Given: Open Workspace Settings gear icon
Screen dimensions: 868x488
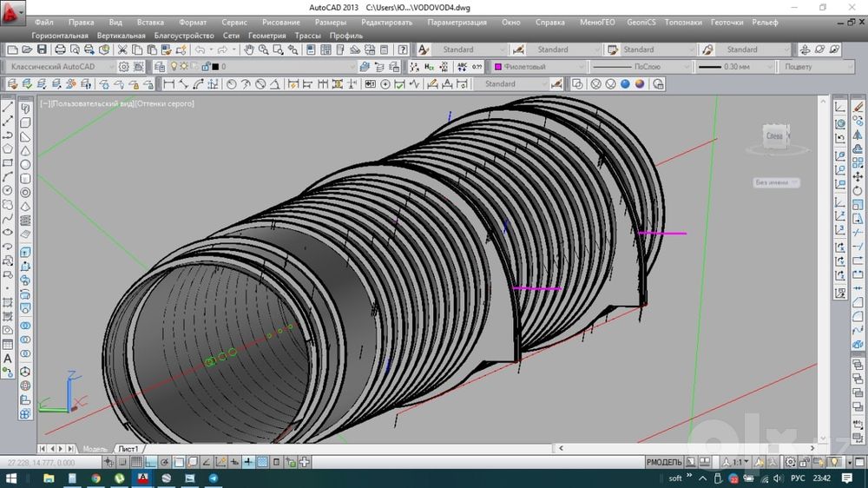Looking at the screenshot, I should (123, 67).
